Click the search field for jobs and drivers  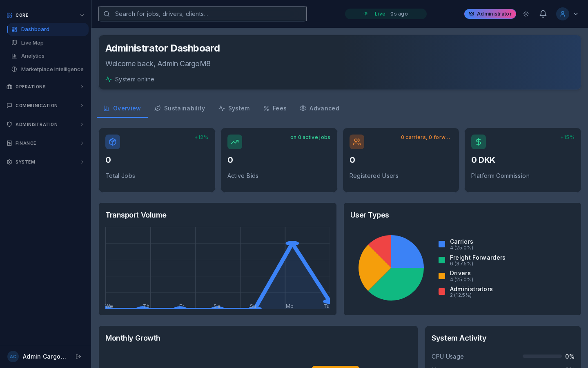(203, 13)
